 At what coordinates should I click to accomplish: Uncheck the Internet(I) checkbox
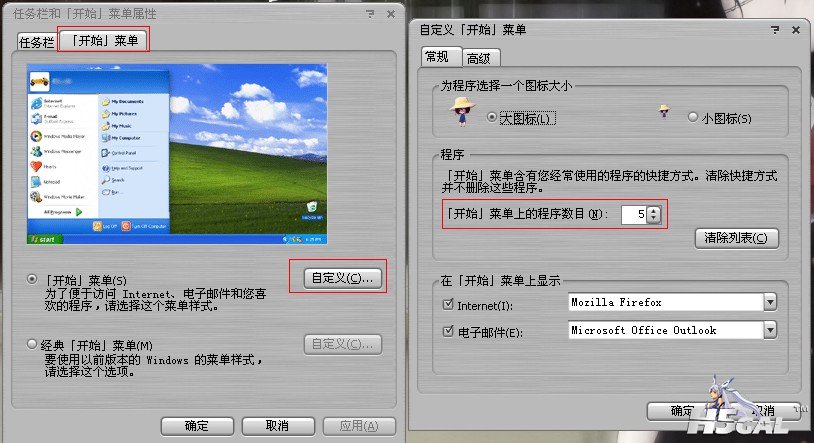coord(448,304)
